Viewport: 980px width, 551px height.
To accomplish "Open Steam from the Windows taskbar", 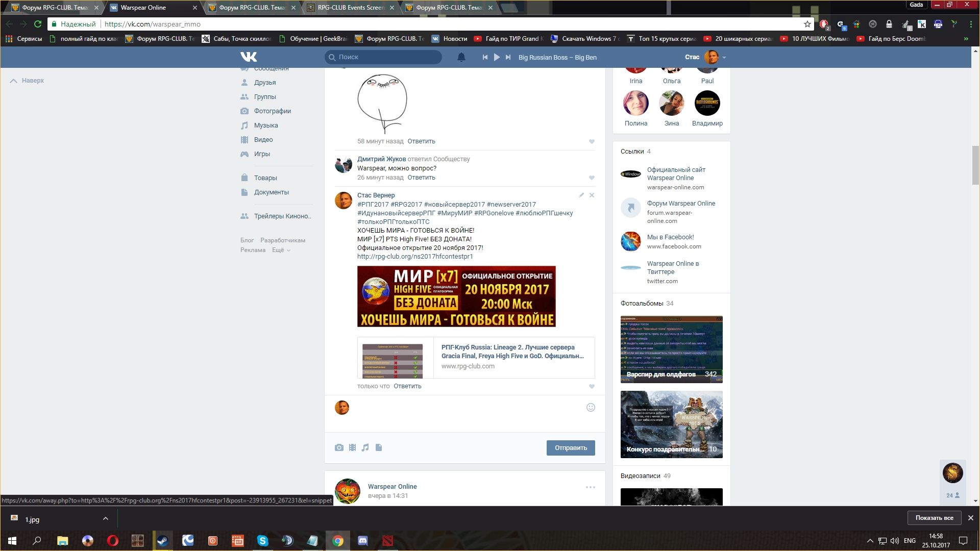I will tap(163, 541).
